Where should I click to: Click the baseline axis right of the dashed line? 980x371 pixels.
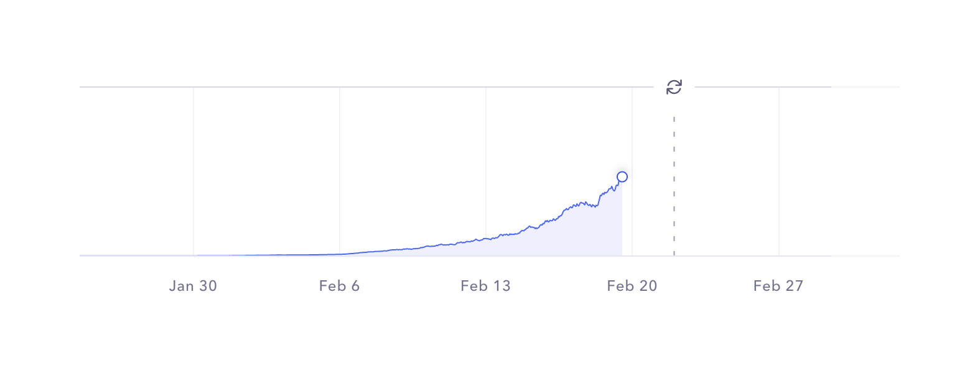pos(747,255)
